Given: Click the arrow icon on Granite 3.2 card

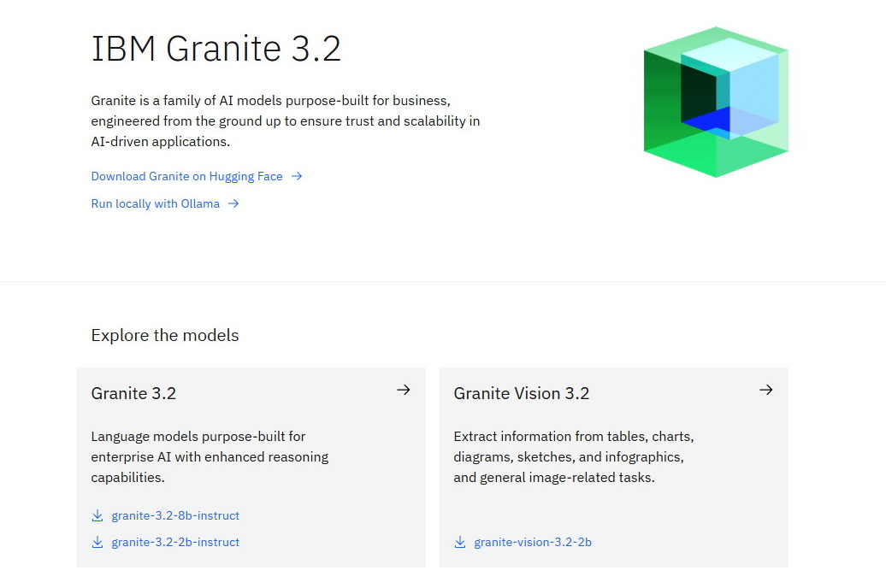Looking at the screenshot, I should pyautogui.click(x=404, y=390).
